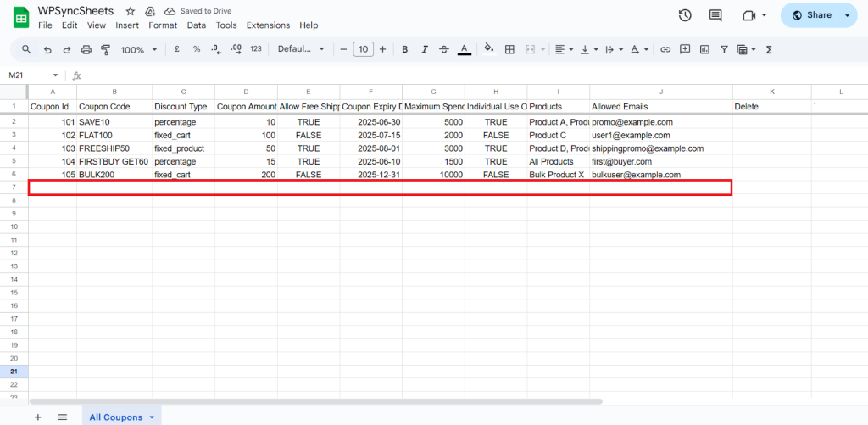Open the comments panel icon
Image resolution: width=868 pixels, height=425 pixels.
[x=715, y=15]
